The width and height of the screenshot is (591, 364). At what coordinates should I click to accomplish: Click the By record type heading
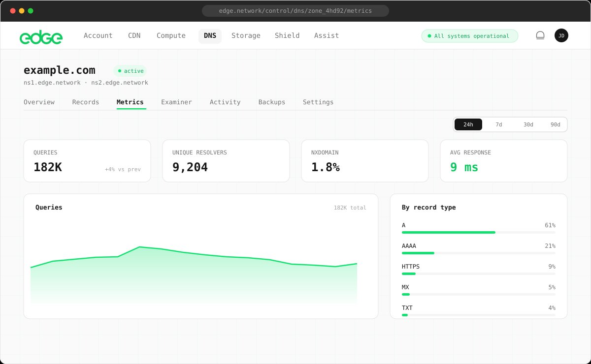[429, 208]
